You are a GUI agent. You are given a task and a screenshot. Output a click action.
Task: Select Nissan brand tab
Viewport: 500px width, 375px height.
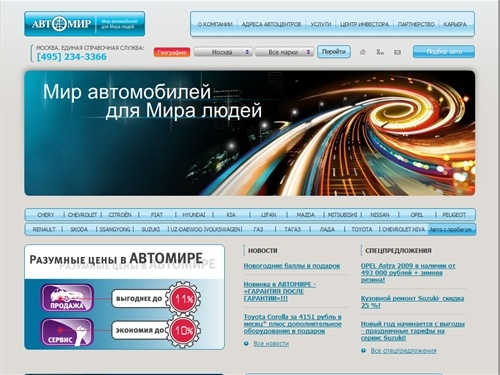point(380,215)
